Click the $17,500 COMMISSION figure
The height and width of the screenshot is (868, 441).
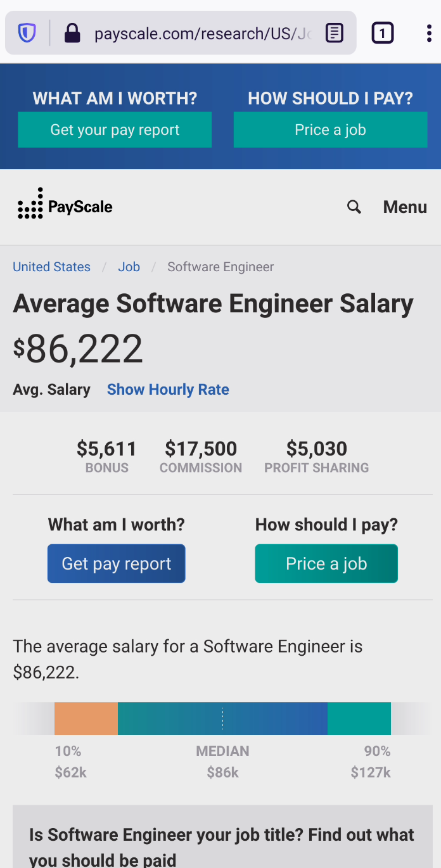coord(201,448)
